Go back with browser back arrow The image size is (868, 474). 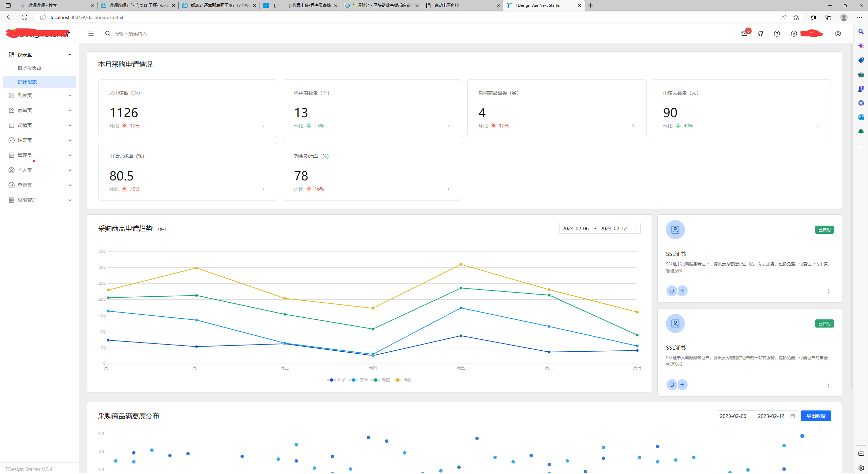(10, 17)
